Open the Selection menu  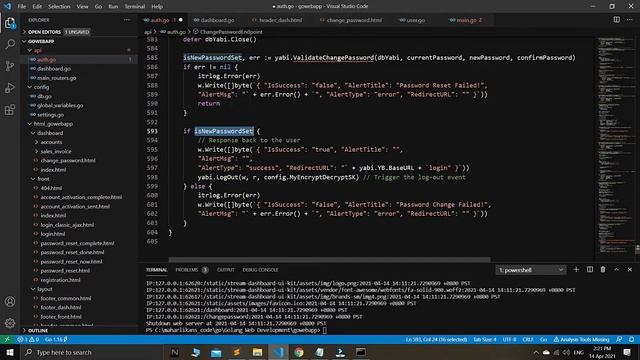coord(59,7)
